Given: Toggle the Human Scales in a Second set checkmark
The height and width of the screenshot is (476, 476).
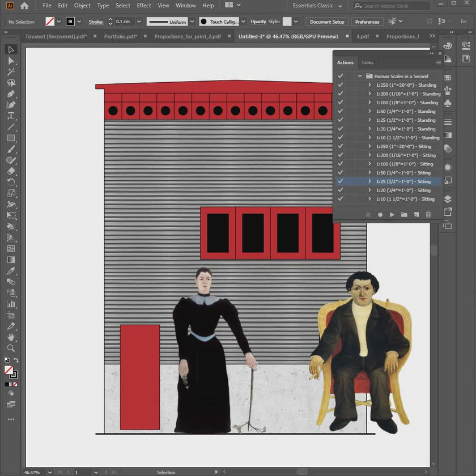Looking at the screenshot, I should tap(341, 76).
